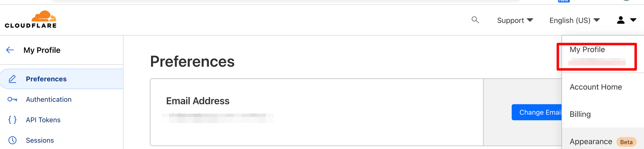Navigate to API Tokens section
Image resolution: width=644 pixels, height=149 pixels.
pyautogui.click(x=43, y=120)
